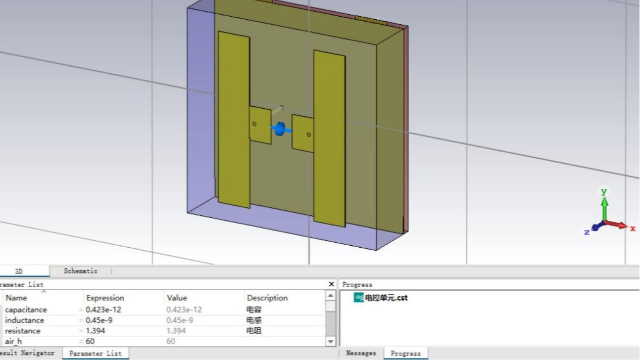Close the Parameter List panel
This screenshot has height=360, width=640.
pos(331,284)
